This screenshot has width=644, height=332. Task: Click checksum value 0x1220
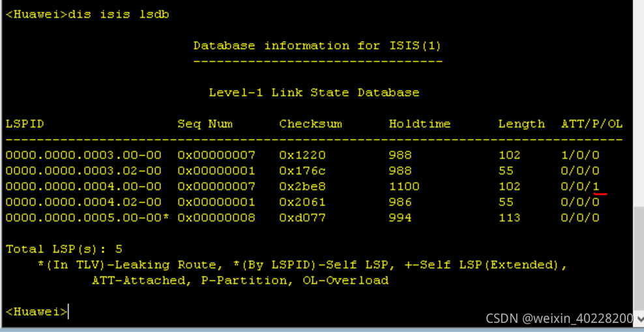coord(302,155)
